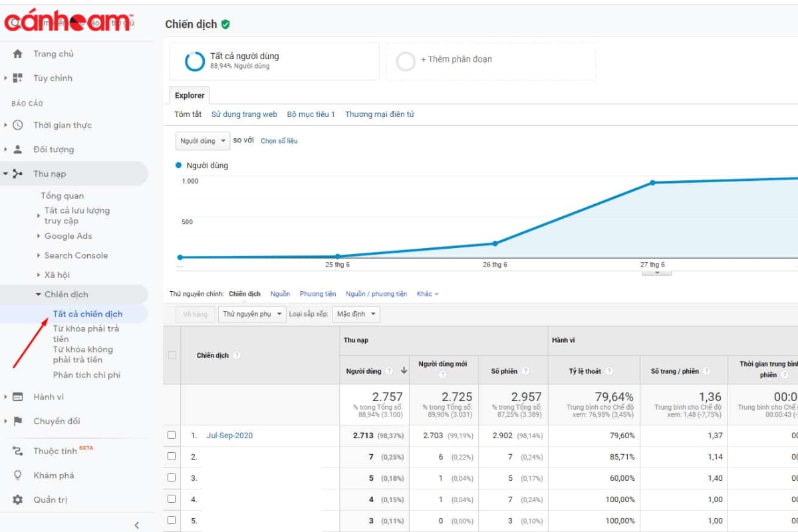Click the Canhcam logo
This screenshot has width=798, height=532.
point(69,21)
